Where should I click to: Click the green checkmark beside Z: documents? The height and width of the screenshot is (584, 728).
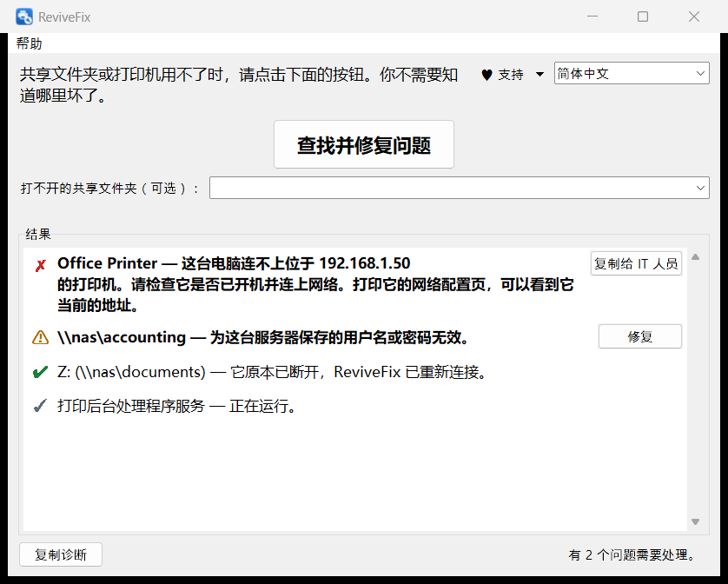(x=40, y=372)
